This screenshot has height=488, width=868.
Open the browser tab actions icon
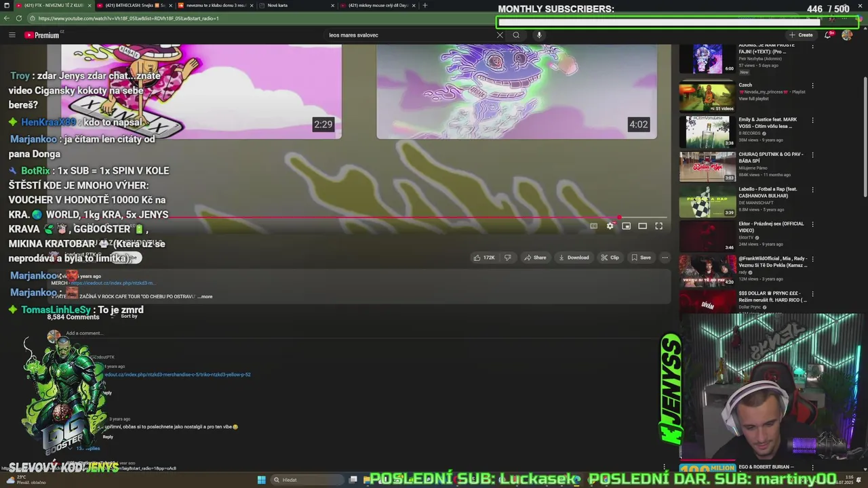coord(5,5)
